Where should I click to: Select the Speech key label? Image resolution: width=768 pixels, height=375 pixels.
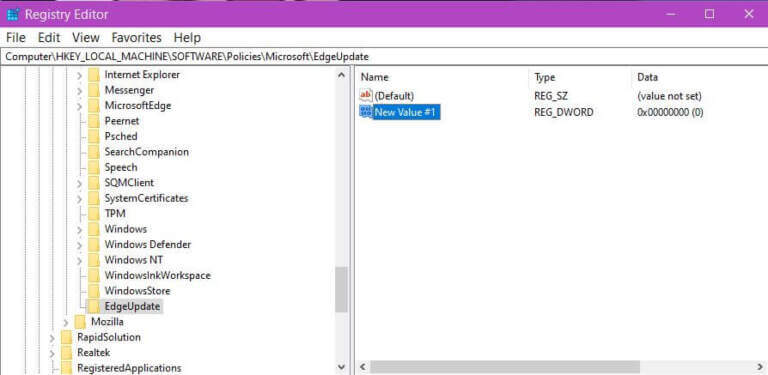pos(121,167)
